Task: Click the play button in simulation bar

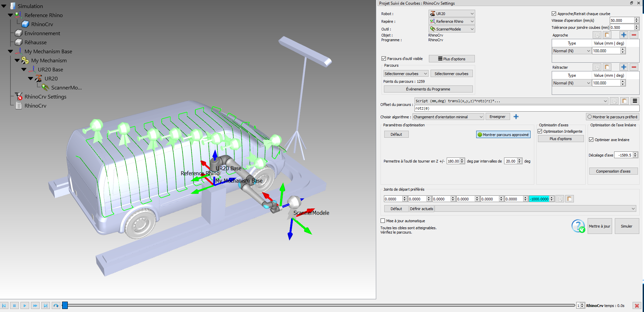Action: click(x=24, y=306)
